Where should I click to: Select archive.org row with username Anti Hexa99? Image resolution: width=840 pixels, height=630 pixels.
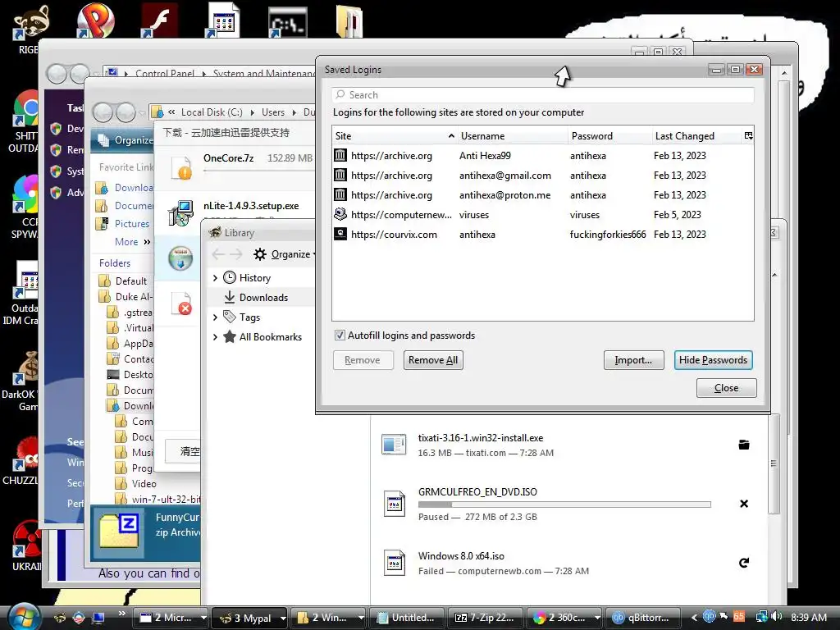(543, 156)
